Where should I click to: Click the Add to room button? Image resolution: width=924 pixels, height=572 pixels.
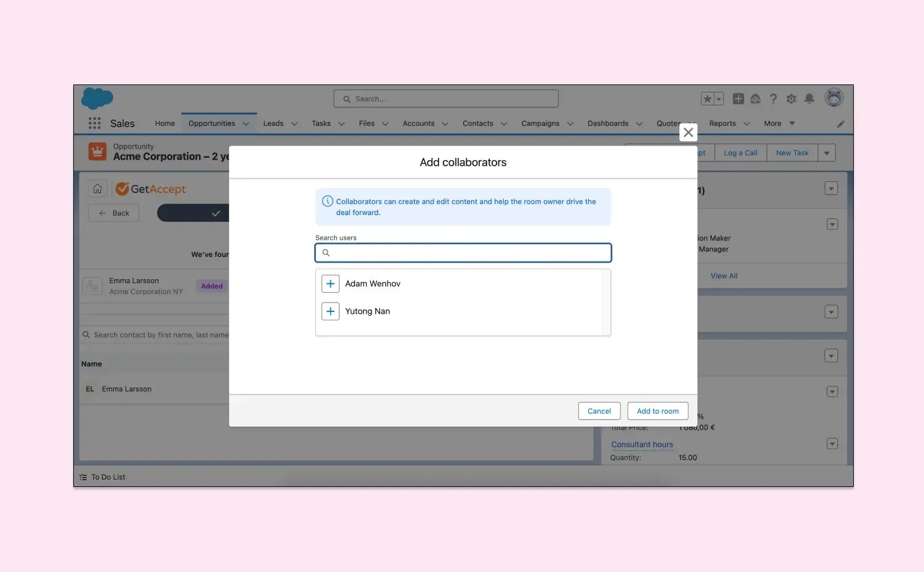(657, 411)
